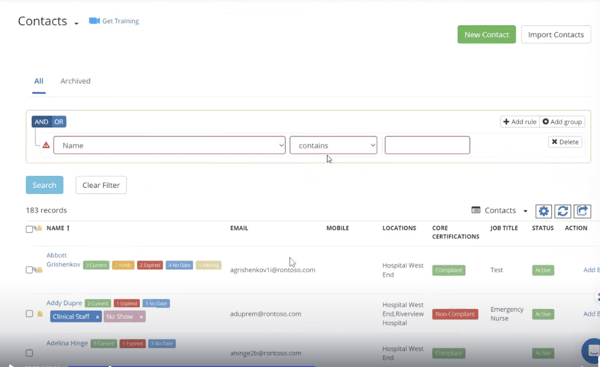
Task: Click the Emergency Nurse job title cell
Action: [507, 314]
